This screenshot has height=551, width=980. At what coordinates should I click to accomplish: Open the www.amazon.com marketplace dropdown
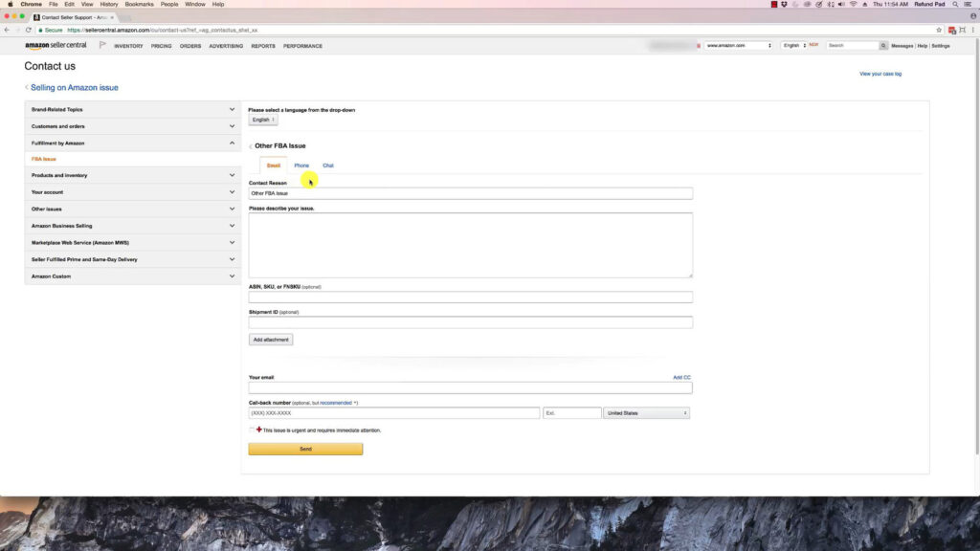(x=739, y=45)
